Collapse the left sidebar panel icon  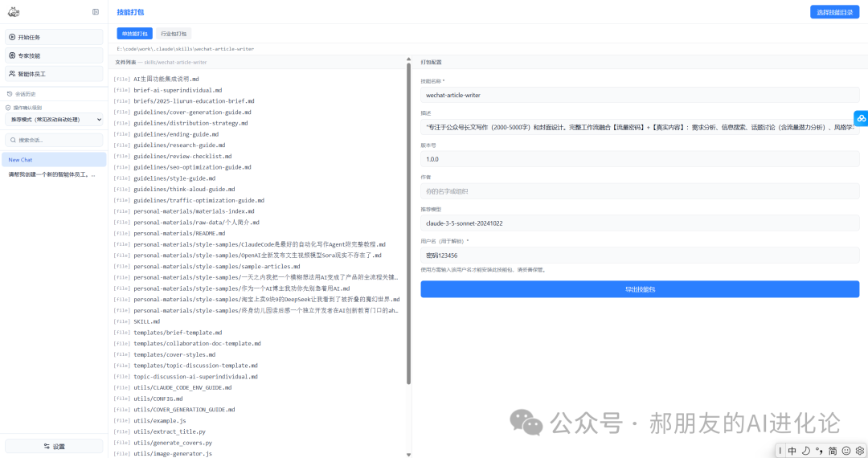coord(96,12)
